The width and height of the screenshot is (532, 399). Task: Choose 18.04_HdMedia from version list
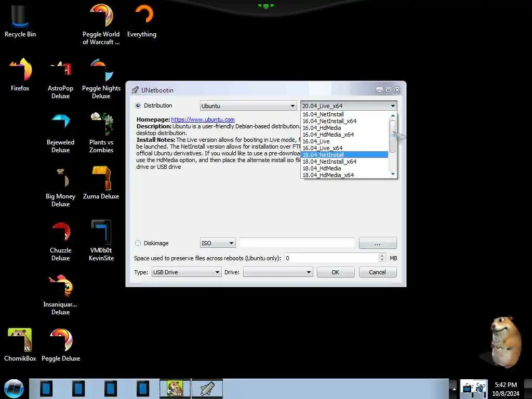[x=344, y=168]
